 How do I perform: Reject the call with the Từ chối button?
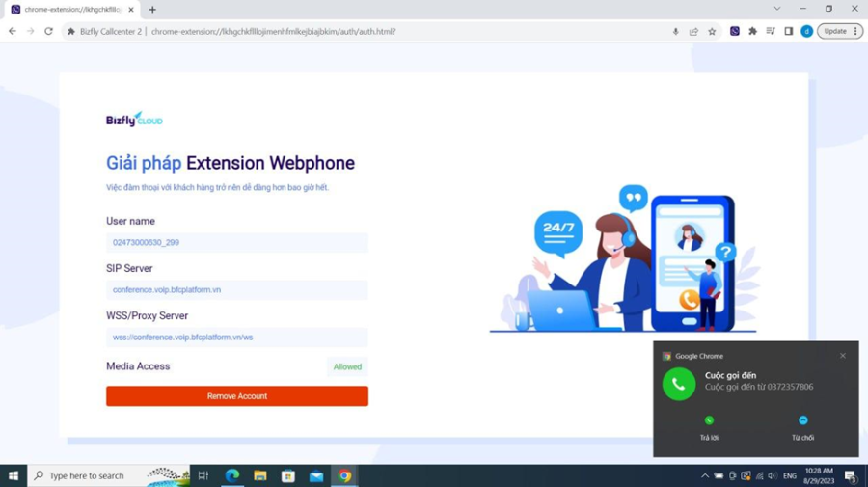pos(802,428)
